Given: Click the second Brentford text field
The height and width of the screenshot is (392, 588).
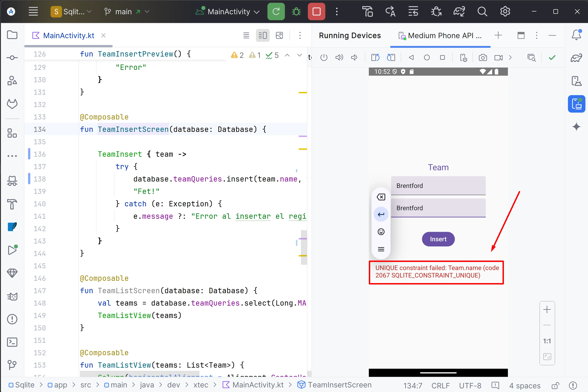Looking at the screenshot, I should tap(438, 208).
